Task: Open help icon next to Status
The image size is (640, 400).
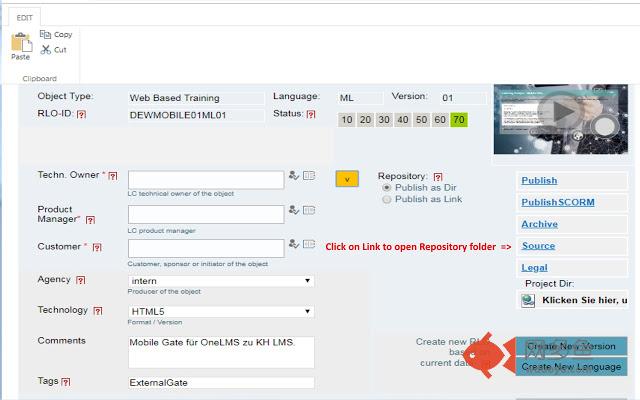Action: tap(311, 114)
